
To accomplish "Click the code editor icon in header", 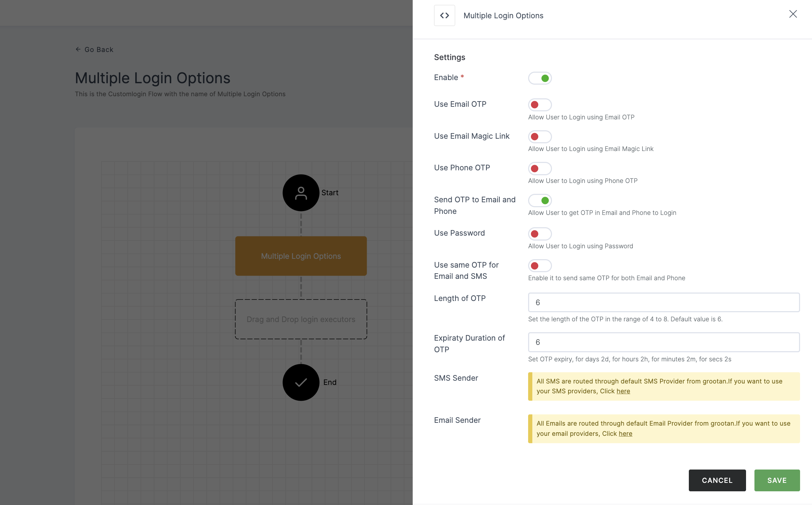I will point(444,15).
